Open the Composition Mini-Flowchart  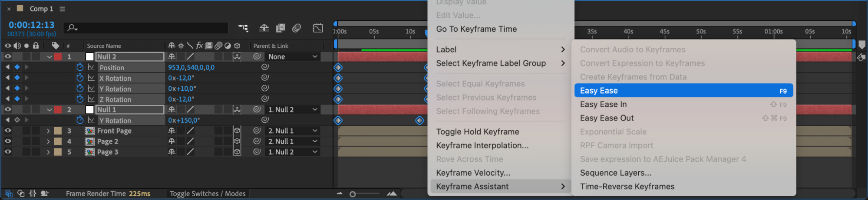243,28
